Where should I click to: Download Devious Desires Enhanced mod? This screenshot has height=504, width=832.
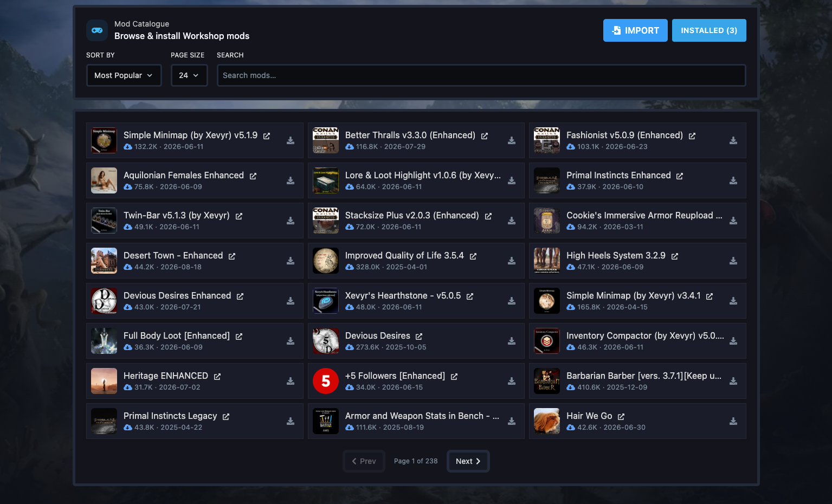point(291,301)
